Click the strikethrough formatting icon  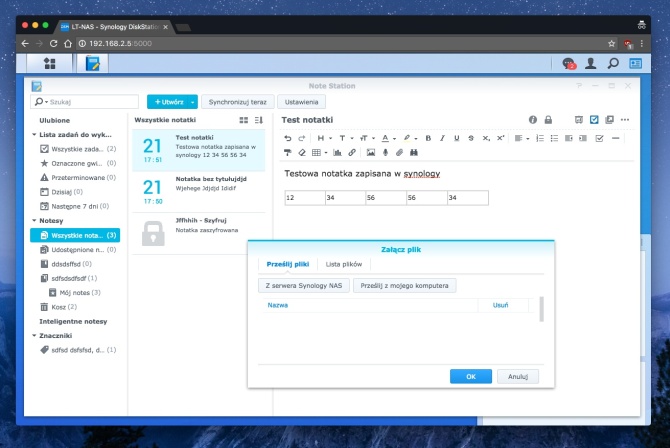pos(470,138)
